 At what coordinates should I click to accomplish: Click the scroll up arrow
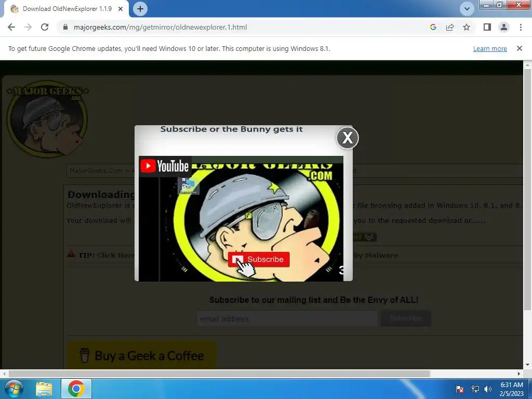527,64
